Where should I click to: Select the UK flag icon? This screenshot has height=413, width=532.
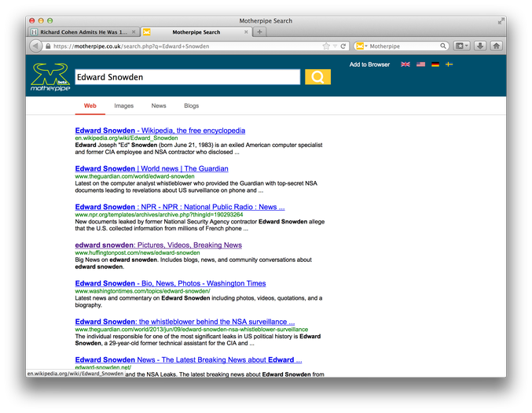coord(405,65)
